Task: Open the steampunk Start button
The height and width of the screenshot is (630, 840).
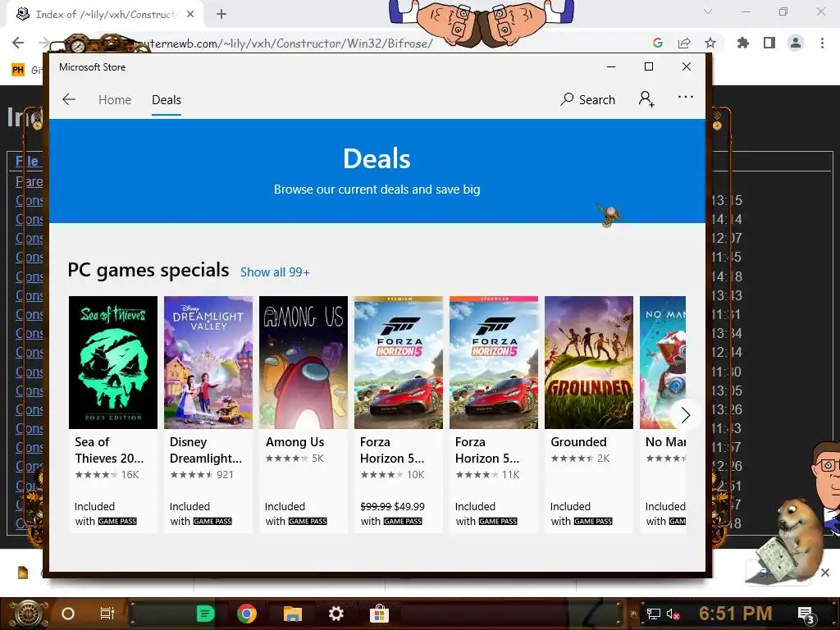Action: click(29, 614)
